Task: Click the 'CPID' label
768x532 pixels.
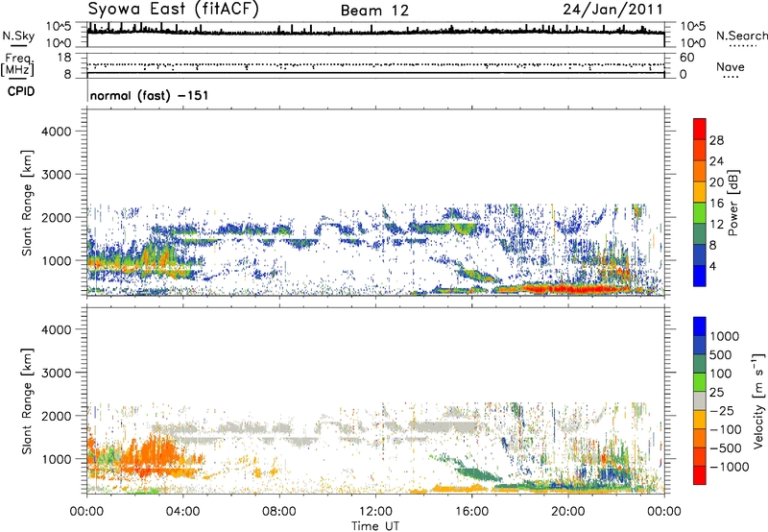Action: click(x=21, y=91)
